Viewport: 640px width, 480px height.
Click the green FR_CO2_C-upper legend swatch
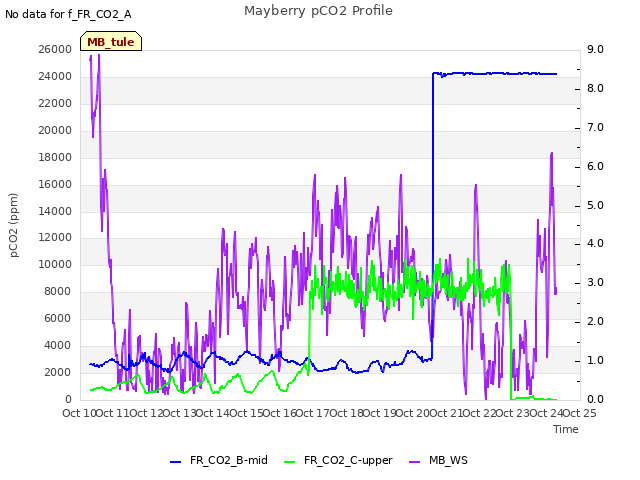pyautogui.click(x=289, y=462)
